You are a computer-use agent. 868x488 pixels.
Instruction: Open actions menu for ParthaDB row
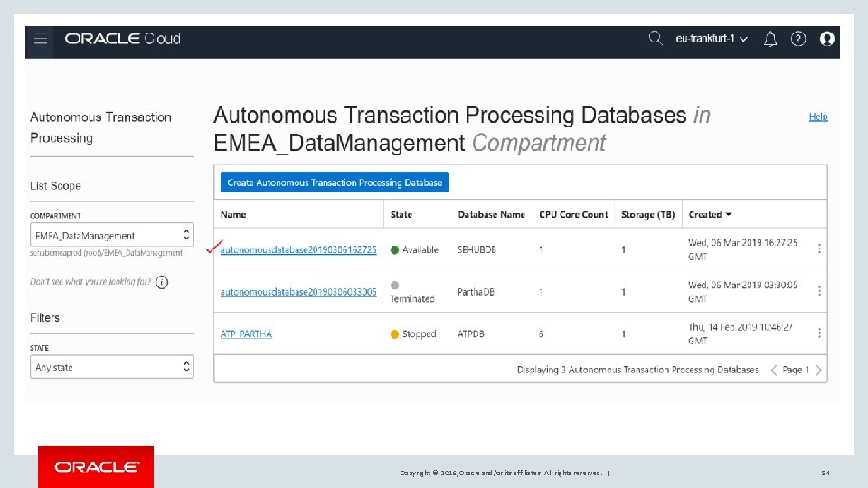tap(819, 291)
